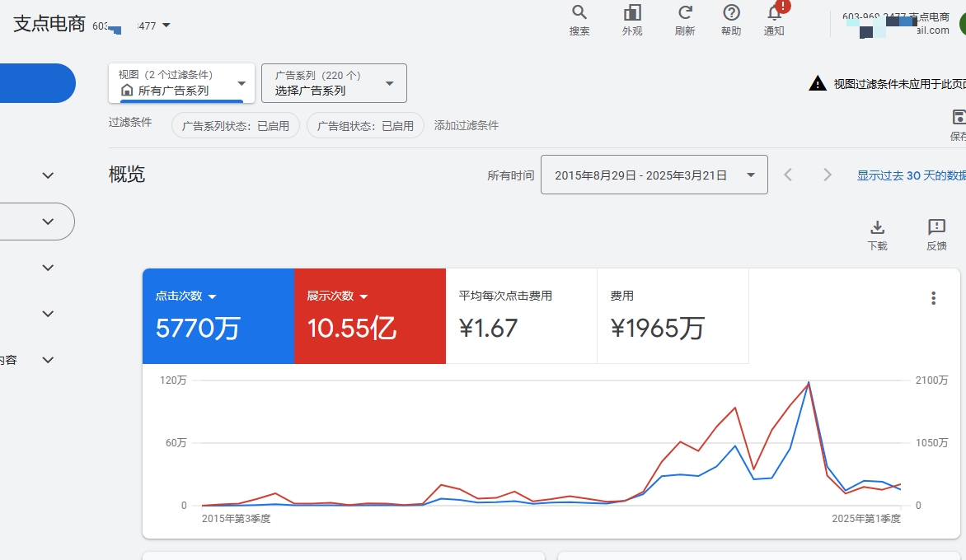Click the view filter warning triangle
This screenshot has width=966, height=560.
817,82
